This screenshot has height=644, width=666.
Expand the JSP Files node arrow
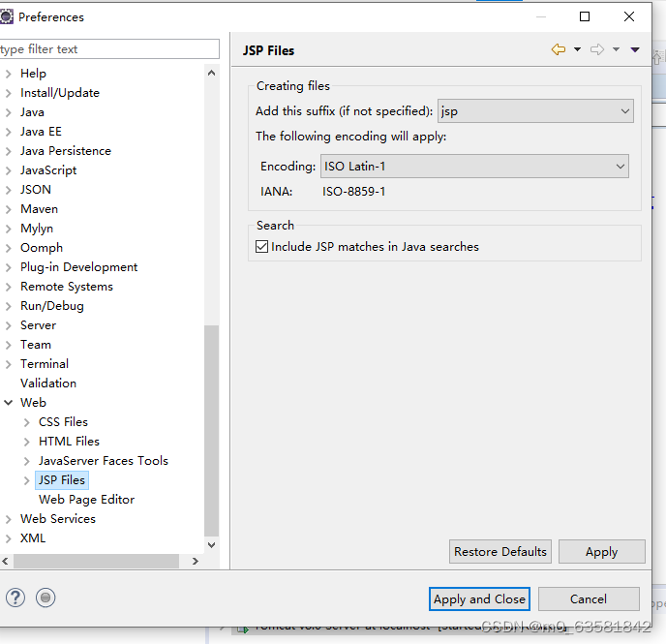point(26,480)
